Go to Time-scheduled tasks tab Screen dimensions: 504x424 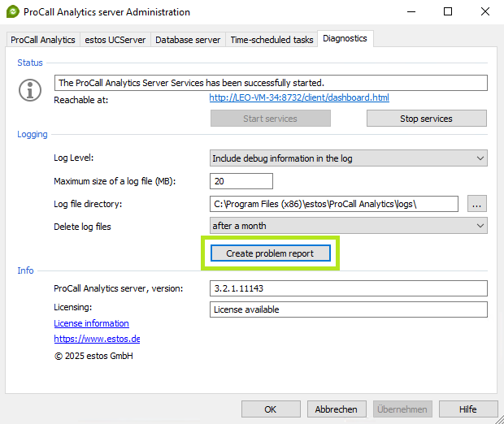pos(272,40)
